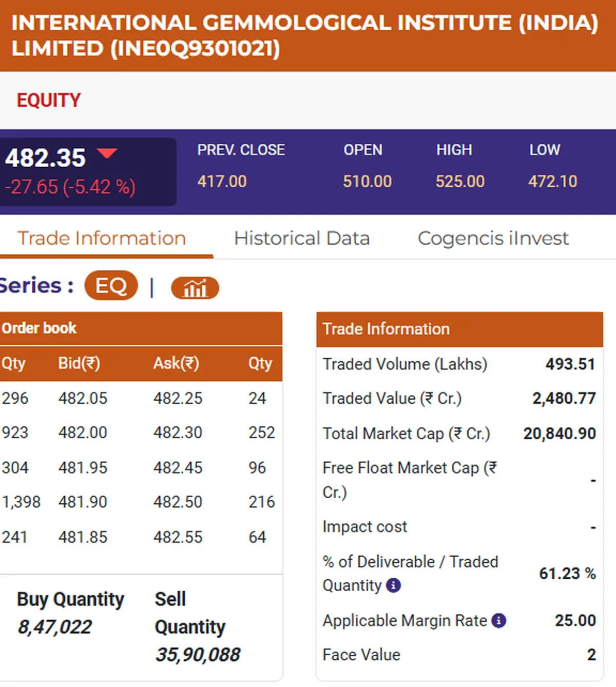This screenshot has height=687, width=616.
Task: Click the red down-arrow price indicator
Action: coord(107,153)
